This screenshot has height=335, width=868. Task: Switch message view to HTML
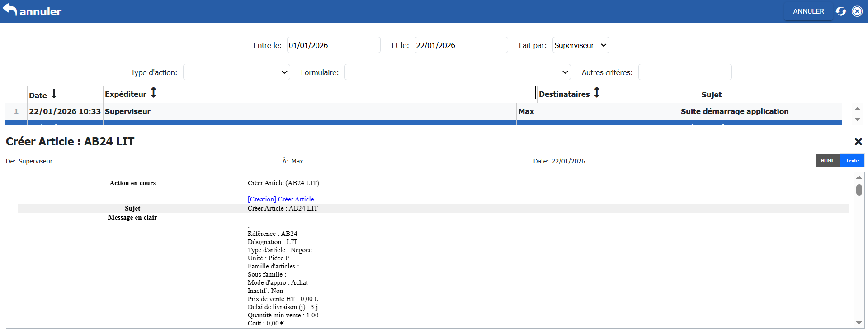(x=827, y=161)
